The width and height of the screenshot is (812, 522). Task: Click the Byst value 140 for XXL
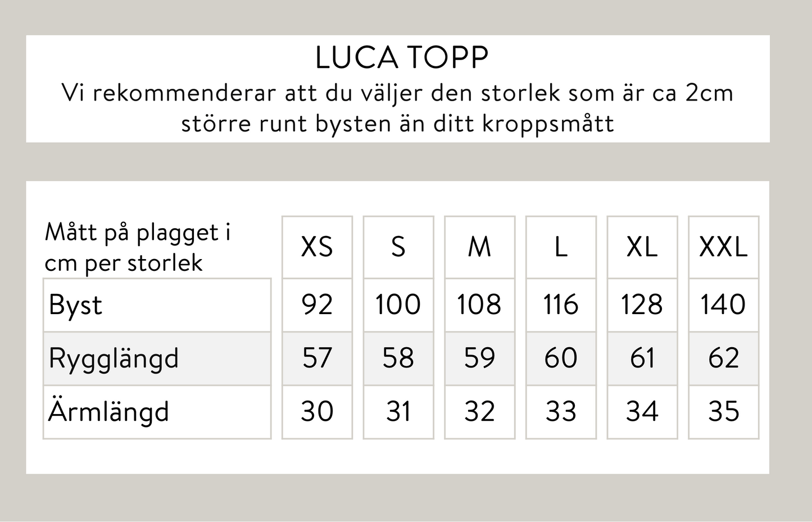point(723,305)
